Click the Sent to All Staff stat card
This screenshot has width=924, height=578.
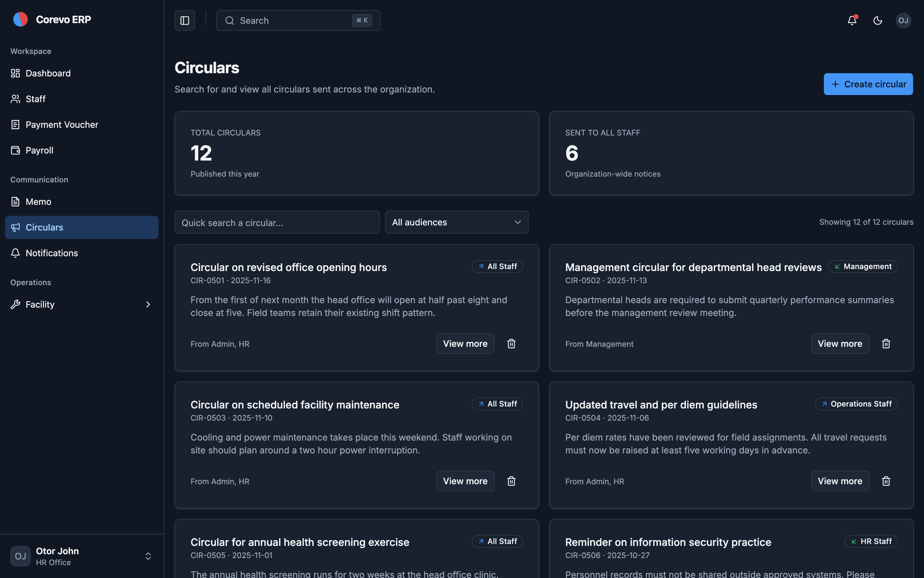[x=731, y=153]
